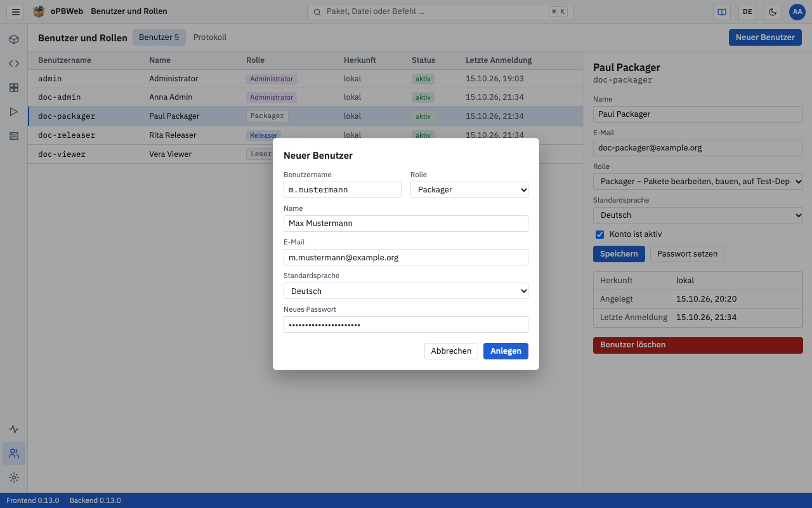Open the code brackets sidebar icon
This screenshot has width=812, height=508.
(14, 63)
